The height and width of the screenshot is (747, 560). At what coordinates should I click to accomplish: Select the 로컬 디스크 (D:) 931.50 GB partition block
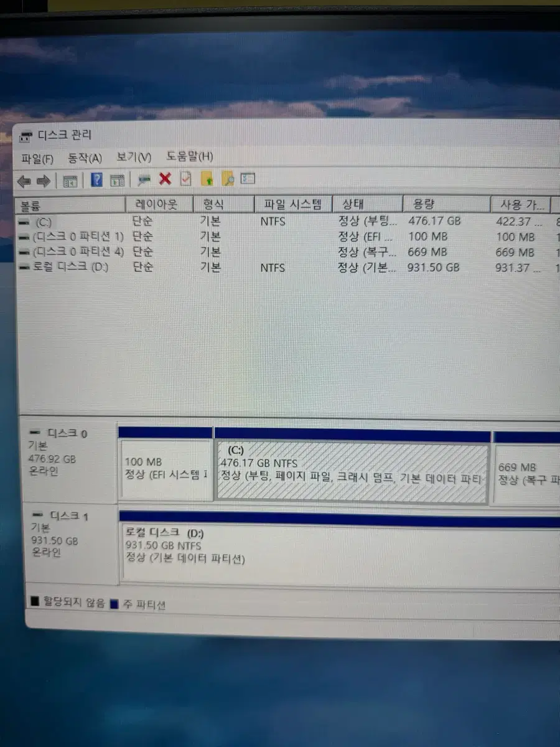click(340, 554)
